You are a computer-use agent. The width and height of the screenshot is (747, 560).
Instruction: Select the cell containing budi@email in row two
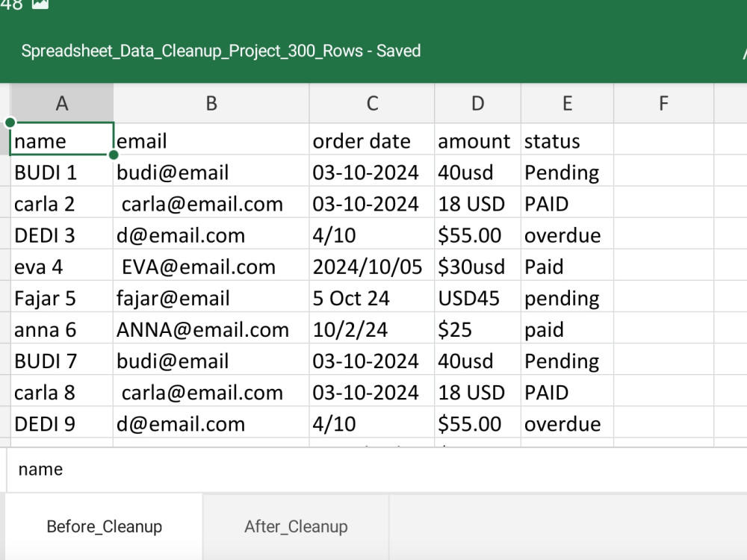pos(211,171)
